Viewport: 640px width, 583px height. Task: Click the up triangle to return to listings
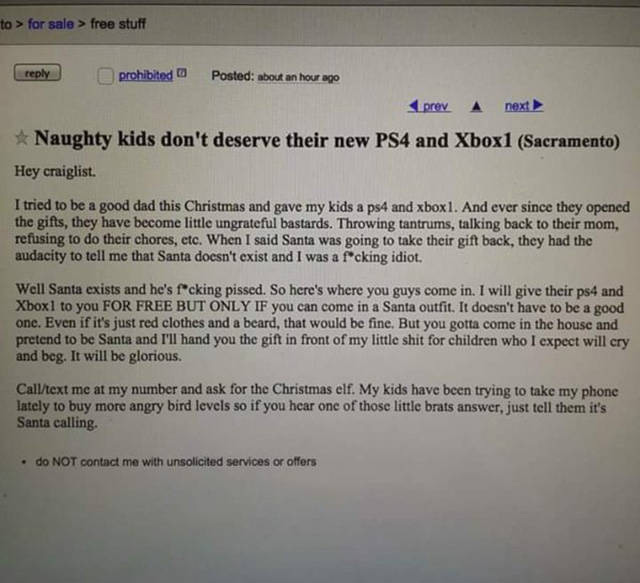click(476, 107)
